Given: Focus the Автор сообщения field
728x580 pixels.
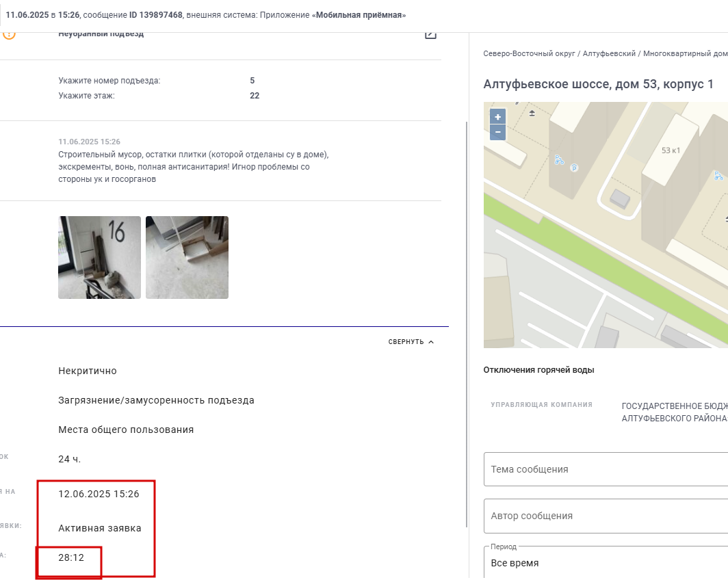Looking at the screenshot, I should click(606, 516).
